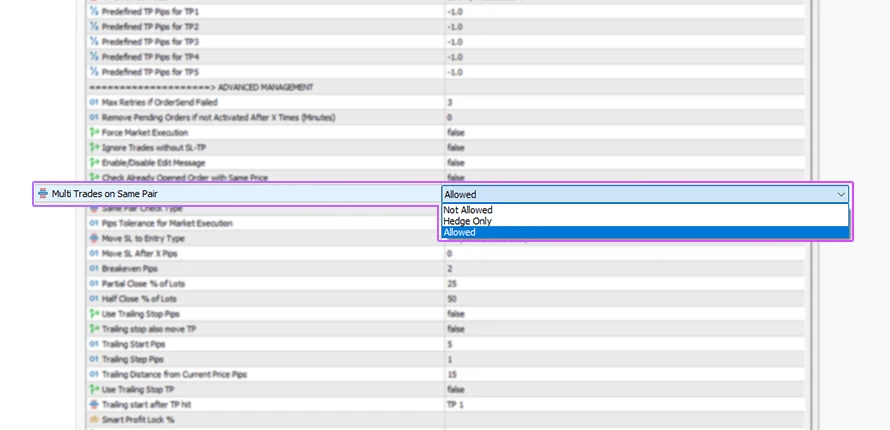890x430 pixels.
Task: Click the Breakeven Pips value field
Action: 450,269
